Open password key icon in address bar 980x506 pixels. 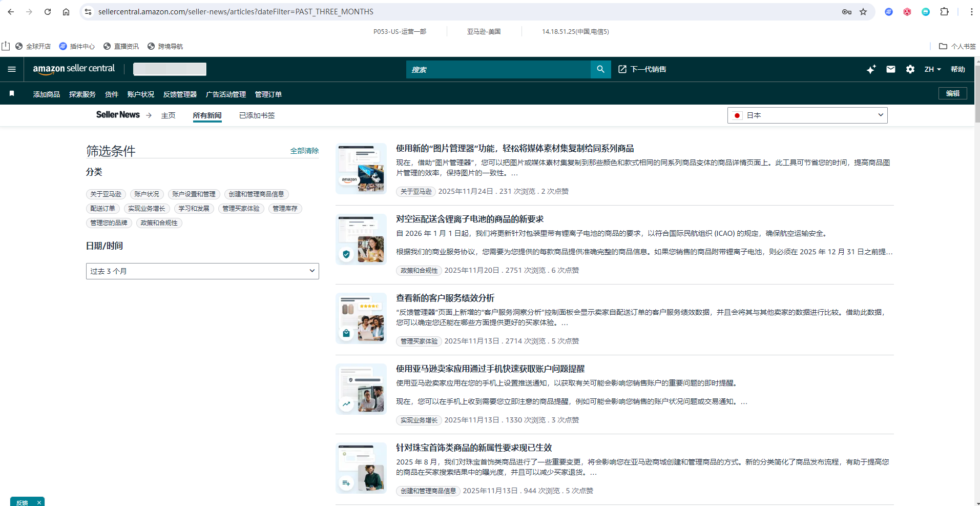(x=847, y=12)
